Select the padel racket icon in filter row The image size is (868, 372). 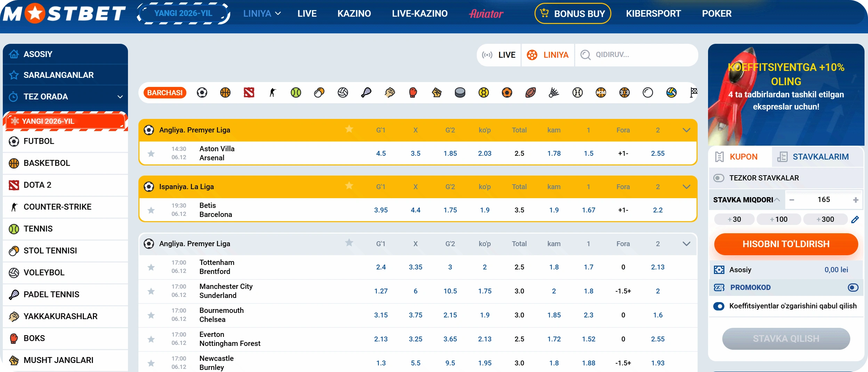366,92
